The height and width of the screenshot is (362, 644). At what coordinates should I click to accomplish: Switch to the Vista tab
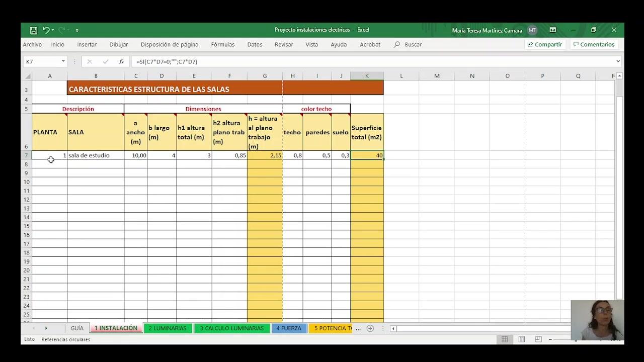pyautogui.click(x=312, y=44)
